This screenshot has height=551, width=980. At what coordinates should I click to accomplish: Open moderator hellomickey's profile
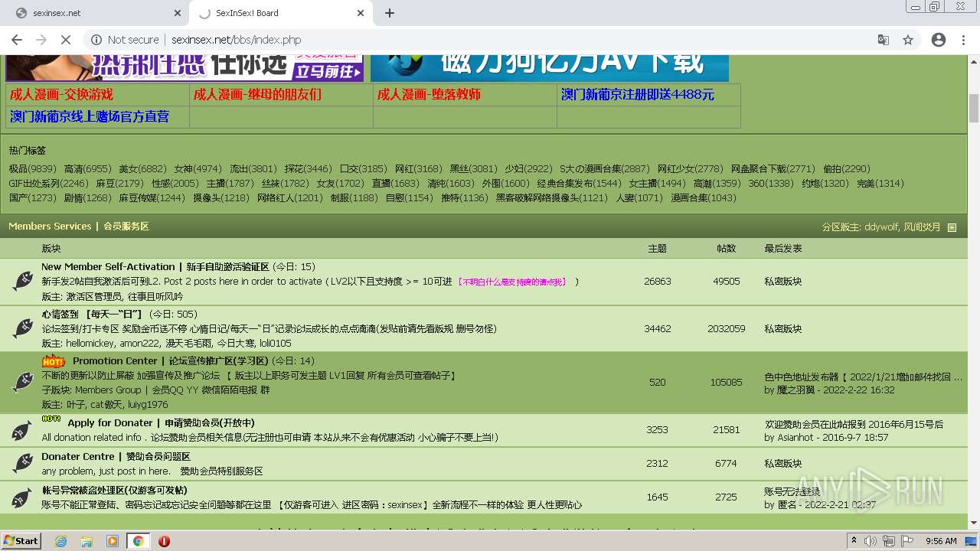coord(91,344)
